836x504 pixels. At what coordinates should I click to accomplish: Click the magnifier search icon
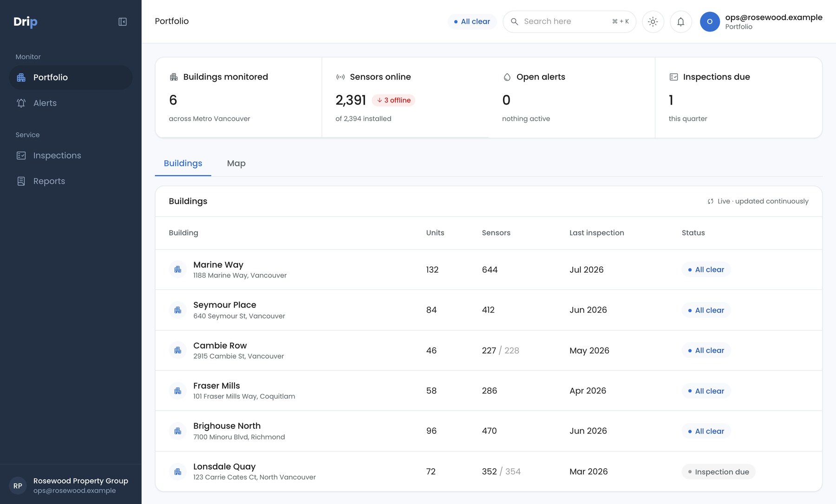pyautogui.click(x=515, y=22)
